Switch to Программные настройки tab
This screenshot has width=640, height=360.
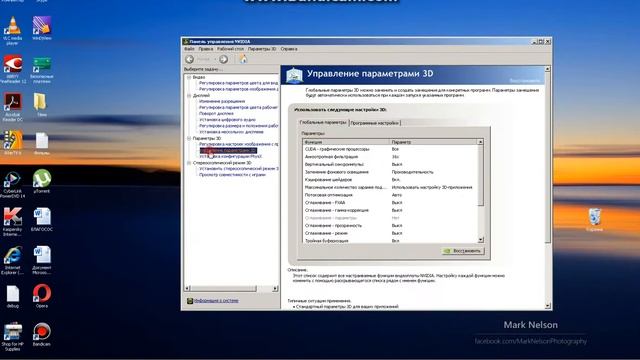(x=375, y=123)
